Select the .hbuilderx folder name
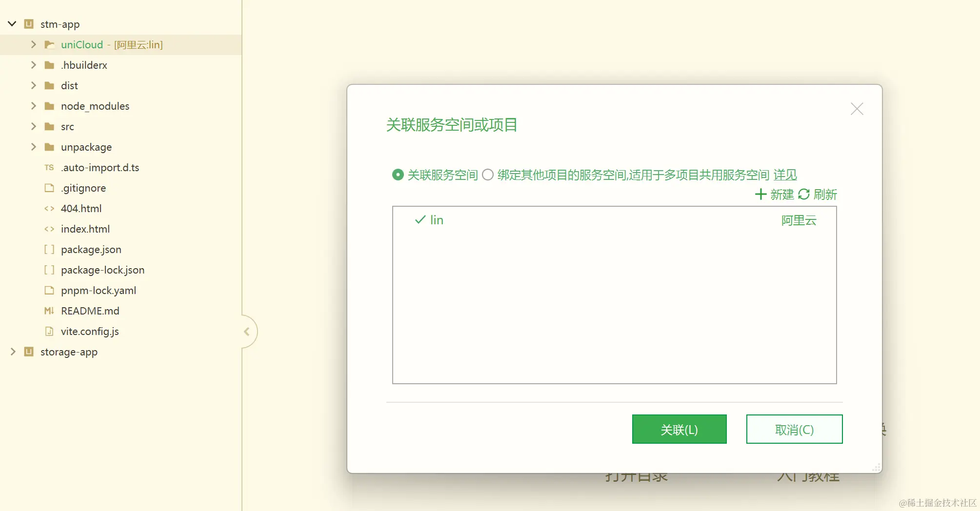Viewport: 980px width, 511px height. [84, 65]
